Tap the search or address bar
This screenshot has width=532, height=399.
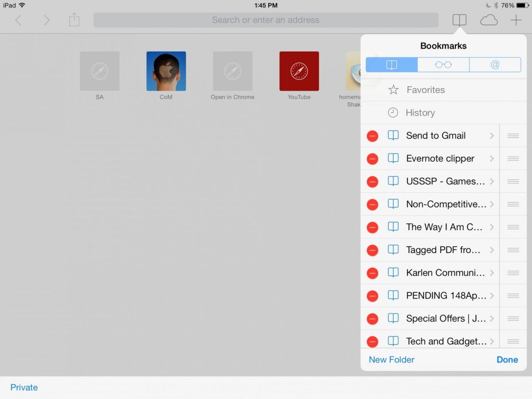[x=266, y=20]
